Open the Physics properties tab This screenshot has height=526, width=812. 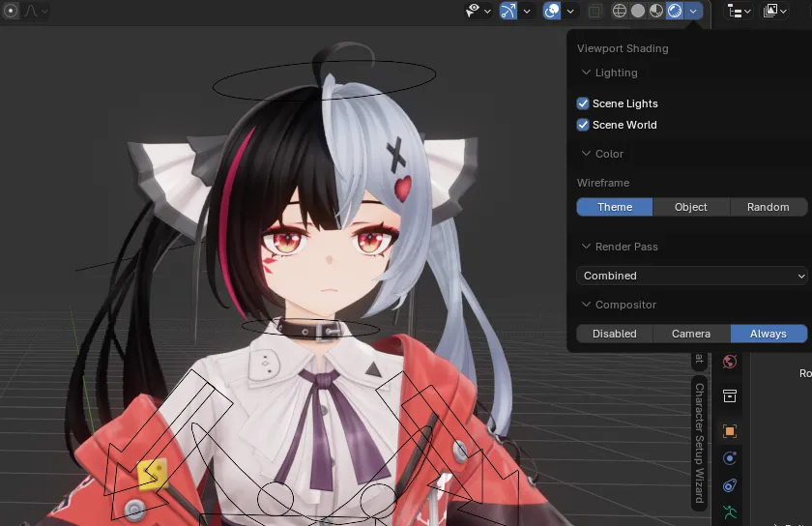click(730, 458)
